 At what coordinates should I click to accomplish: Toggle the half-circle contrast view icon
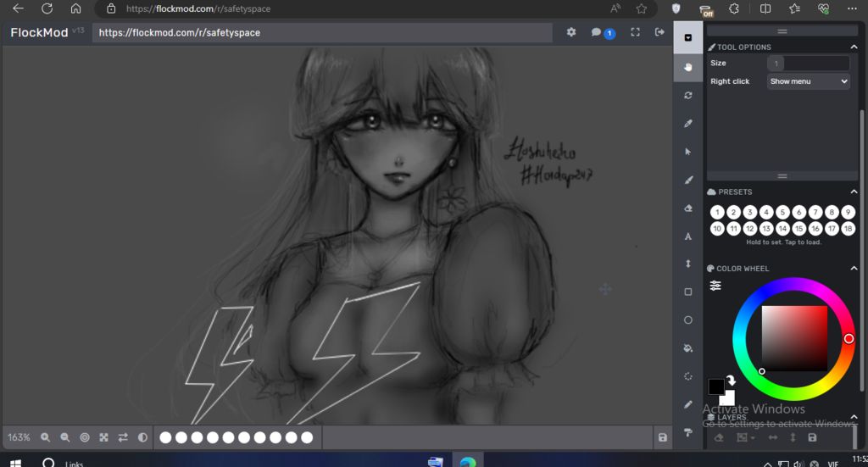(142, 437)
